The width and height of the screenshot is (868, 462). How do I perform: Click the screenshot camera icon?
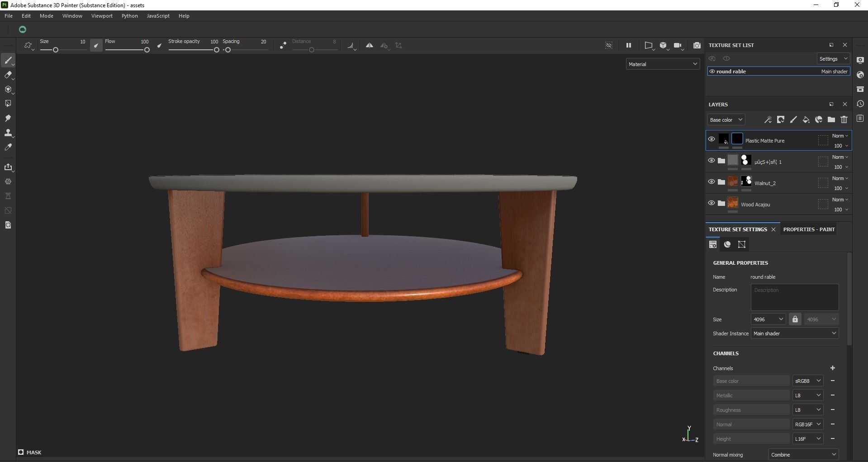click(697, 45)
